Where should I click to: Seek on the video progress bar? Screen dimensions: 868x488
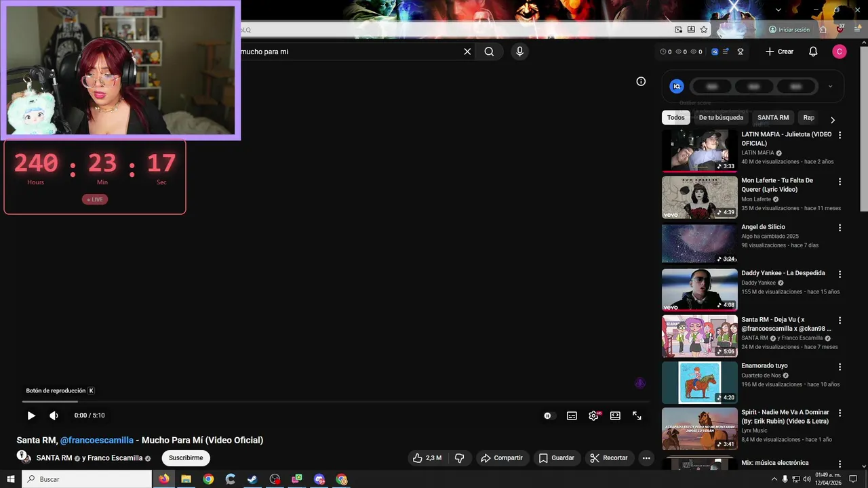click(335, 402)
